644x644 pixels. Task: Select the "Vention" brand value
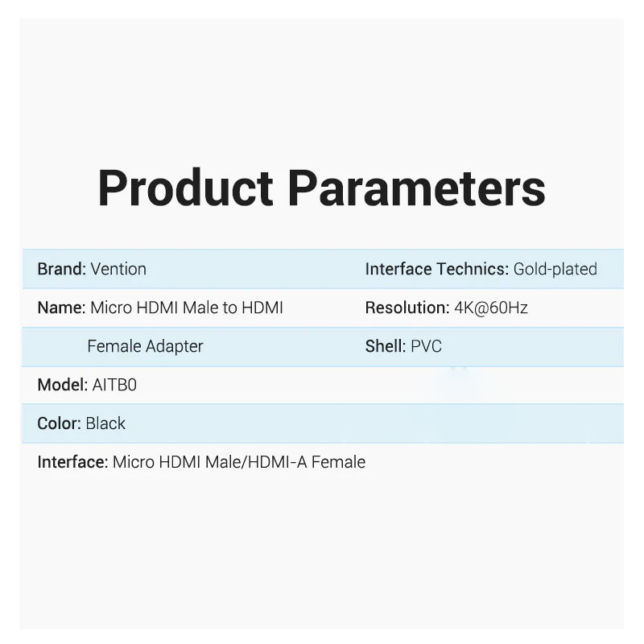[x=118, y=269]
